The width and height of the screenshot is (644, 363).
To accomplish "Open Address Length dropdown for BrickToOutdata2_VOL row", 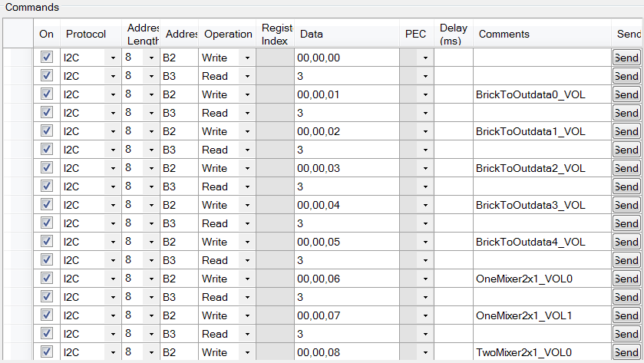I will pyautogui.click(x=151, y=168).
